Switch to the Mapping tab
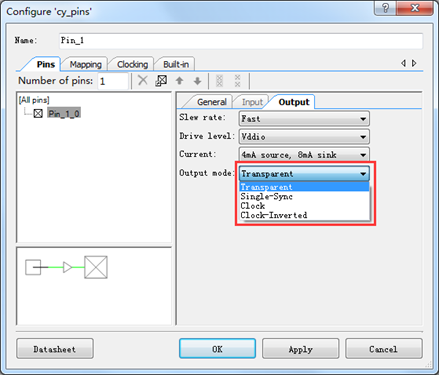 point(85,64)
